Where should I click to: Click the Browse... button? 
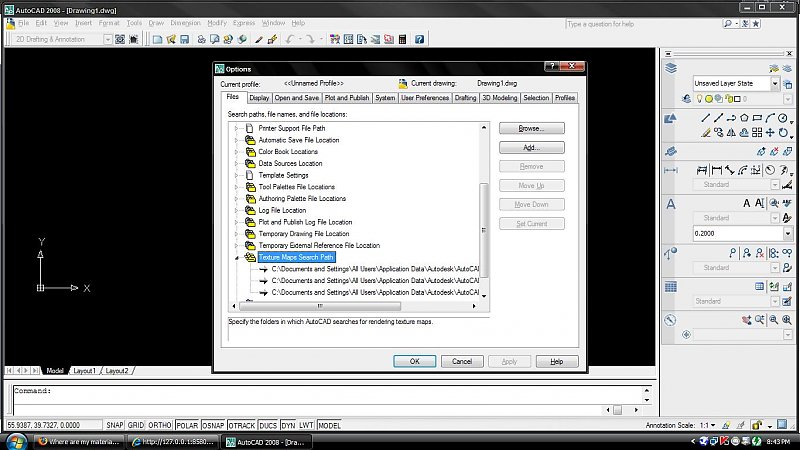[532, 129]
